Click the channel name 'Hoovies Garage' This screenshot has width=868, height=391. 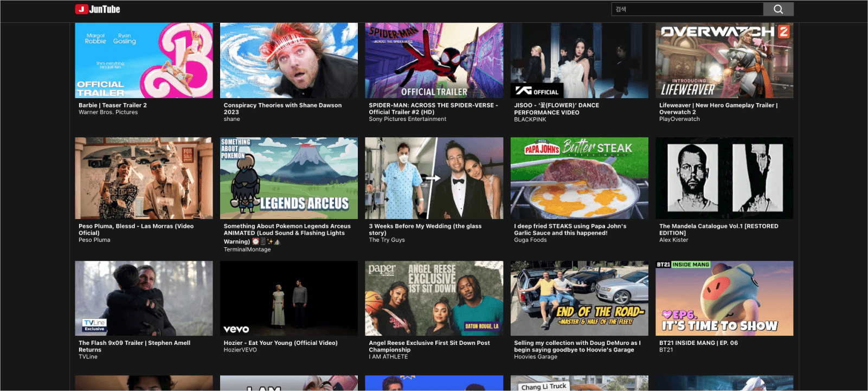click(x=536, y=357)
